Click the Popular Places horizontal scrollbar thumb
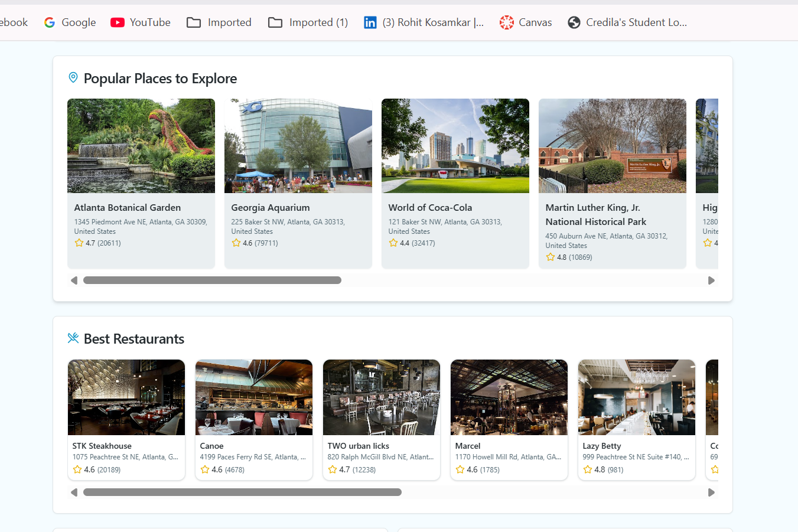The height and width of the screenshot is (532, 798). pos(212,280)
